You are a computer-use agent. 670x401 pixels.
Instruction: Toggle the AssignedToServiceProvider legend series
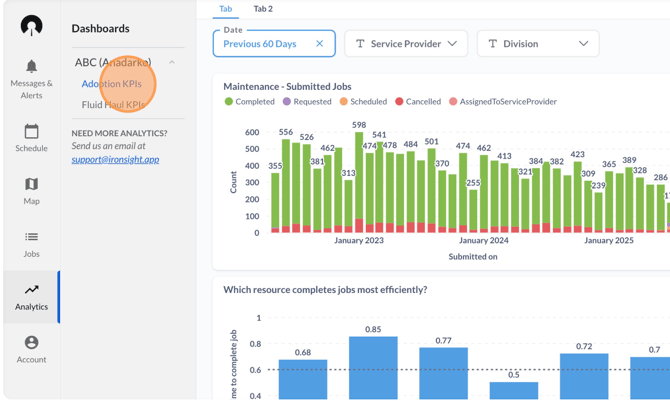click(503, 101)
